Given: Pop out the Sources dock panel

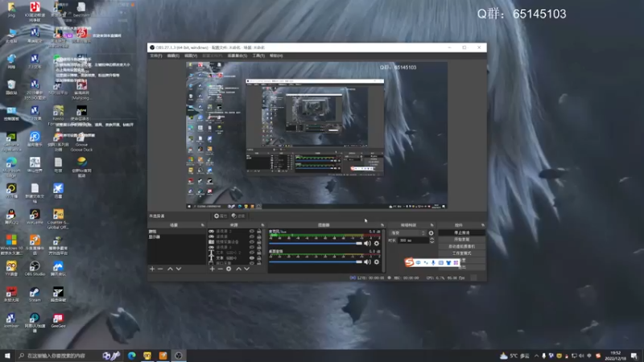Looking at the screenshot, I should pos(262,225).
